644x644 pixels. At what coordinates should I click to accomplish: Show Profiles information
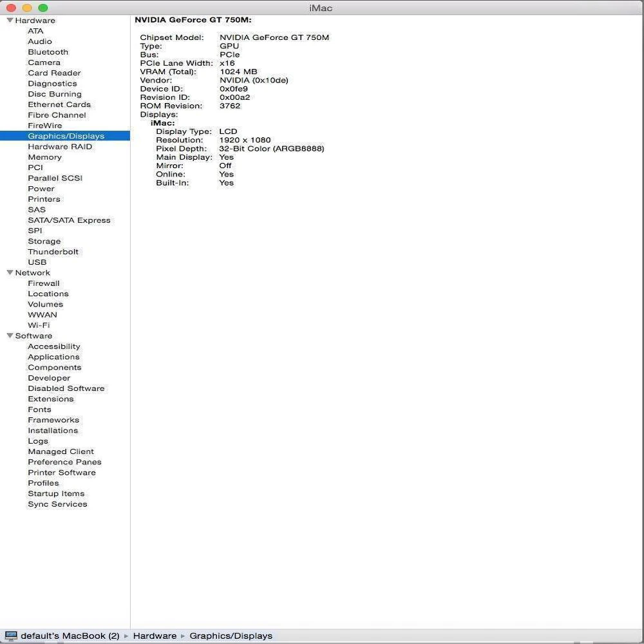(43, 483)
